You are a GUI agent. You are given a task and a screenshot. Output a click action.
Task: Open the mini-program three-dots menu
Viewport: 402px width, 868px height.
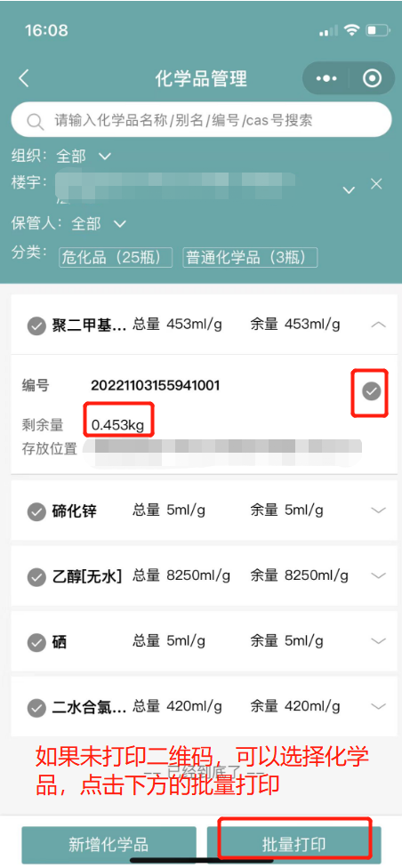(326, 78)
